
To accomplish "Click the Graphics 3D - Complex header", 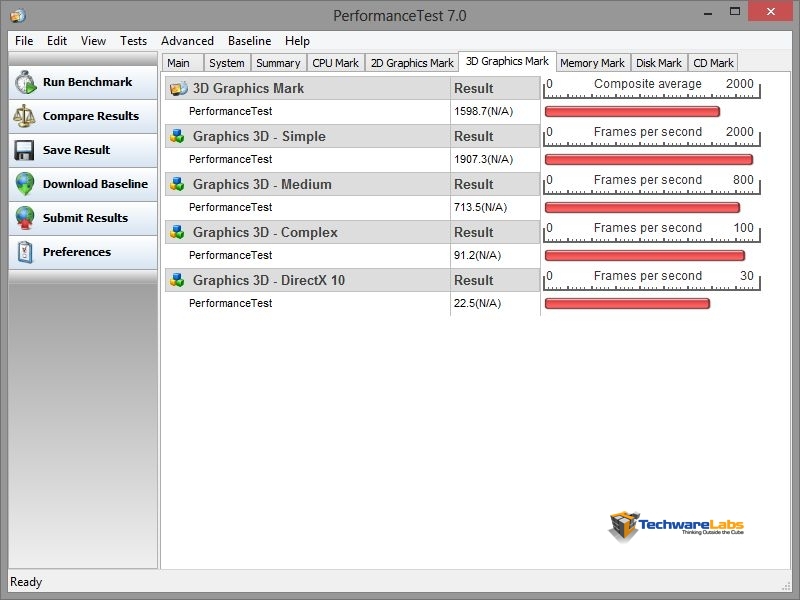I will 265,232.
